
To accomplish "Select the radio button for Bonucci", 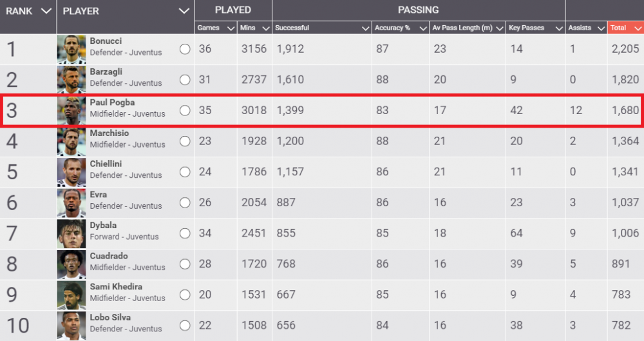I will click(x=185, y=50).
